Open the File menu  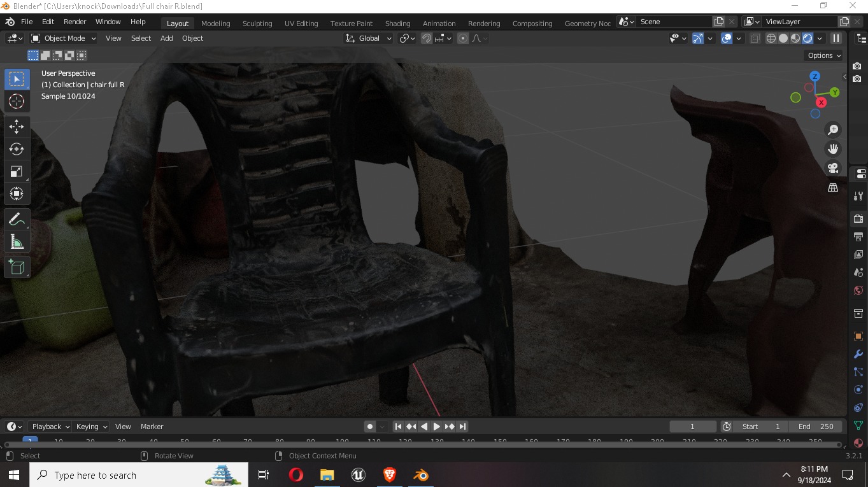pos(27,22)
